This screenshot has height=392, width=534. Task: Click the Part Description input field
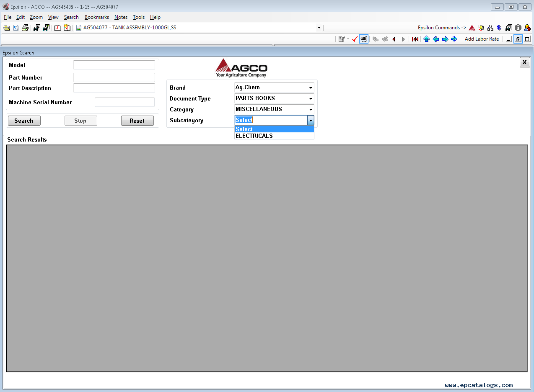coord(114,88)
